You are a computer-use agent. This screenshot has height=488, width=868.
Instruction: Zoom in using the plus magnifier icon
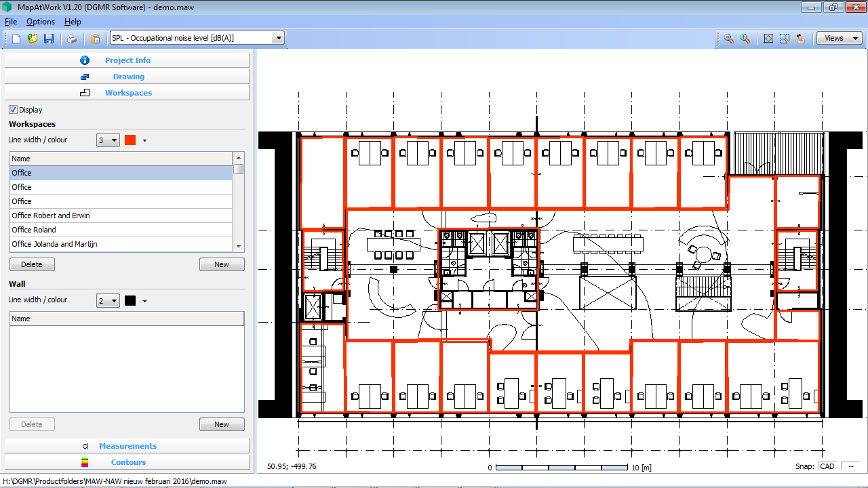[x=745, y=39]
